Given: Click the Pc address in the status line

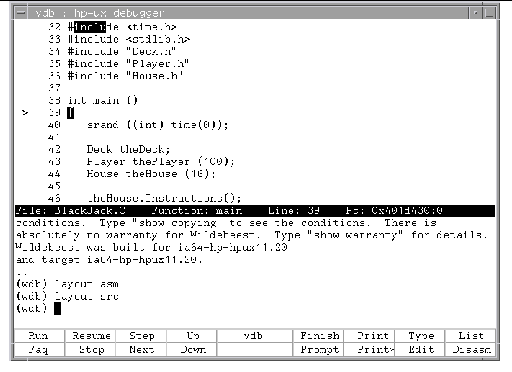Looking at the screenshot, I should 394,211.
